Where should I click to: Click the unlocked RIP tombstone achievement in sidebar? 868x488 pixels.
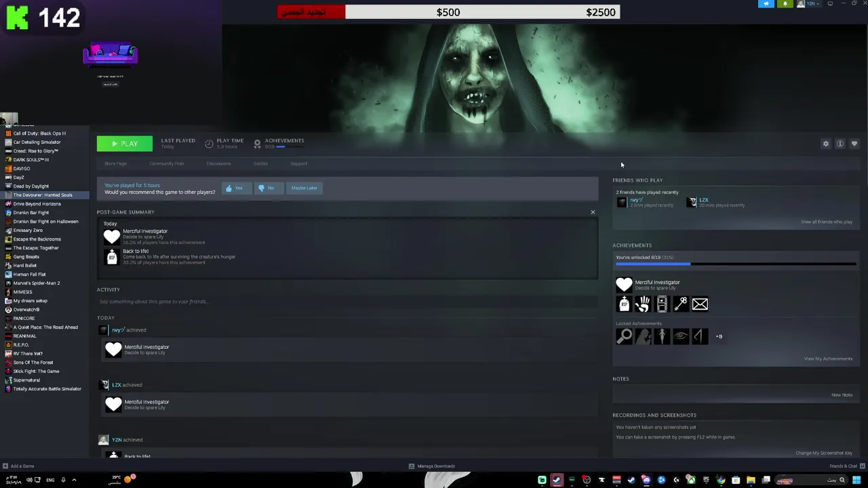tap(624, 304)
